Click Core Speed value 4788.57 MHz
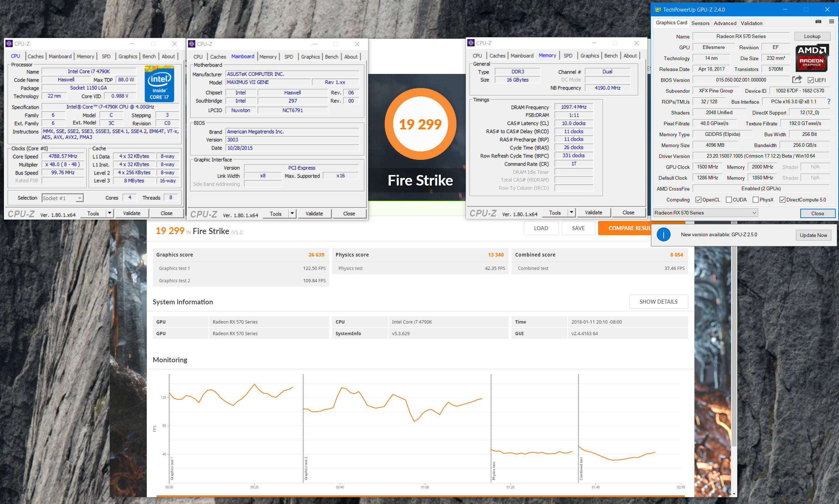This screenshot has height=504, width=839. click(63, 156)
